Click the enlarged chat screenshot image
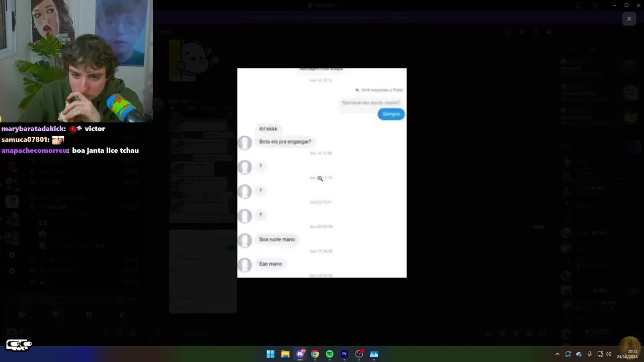Image resolution: width=644 pixels, height=362 pixels. (x=322, y=173)
